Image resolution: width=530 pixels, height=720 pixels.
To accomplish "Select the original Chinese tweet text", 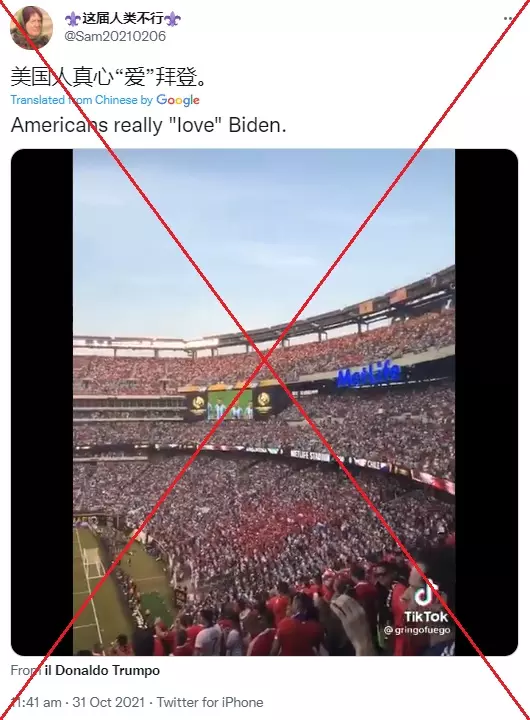I will pos(108,76).
